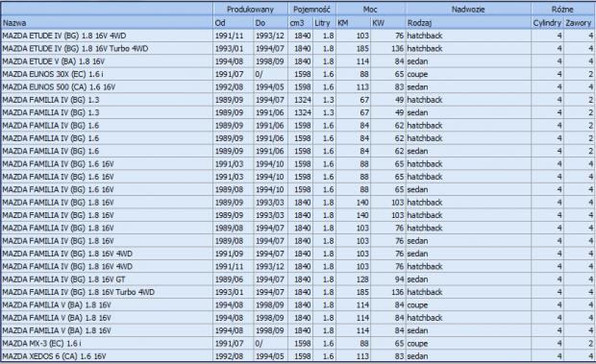Screen dimensions: 596x364
Task: Click Od date 1989/06 in FAMILIA IV GT row
Action: (x=229, y=279)
